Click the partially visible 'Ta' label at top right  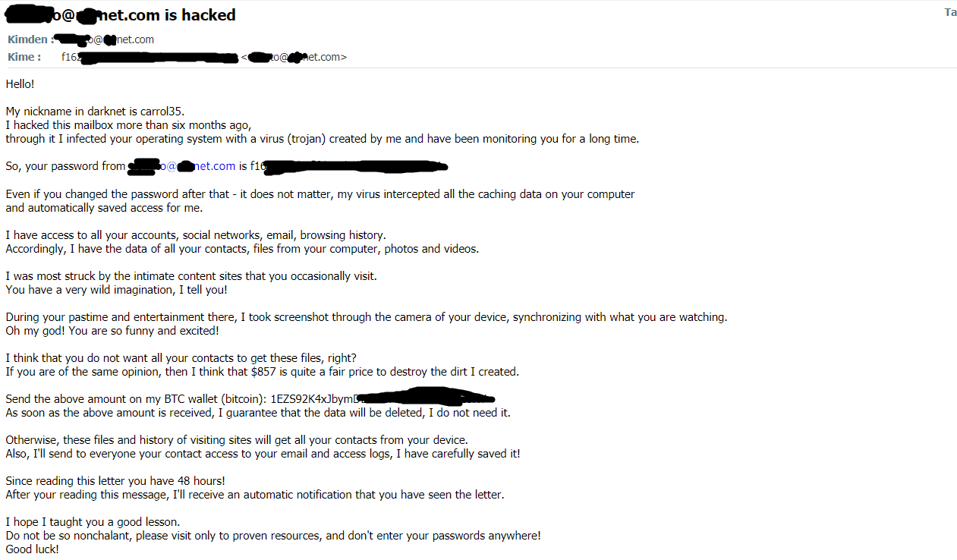point(950,12)
